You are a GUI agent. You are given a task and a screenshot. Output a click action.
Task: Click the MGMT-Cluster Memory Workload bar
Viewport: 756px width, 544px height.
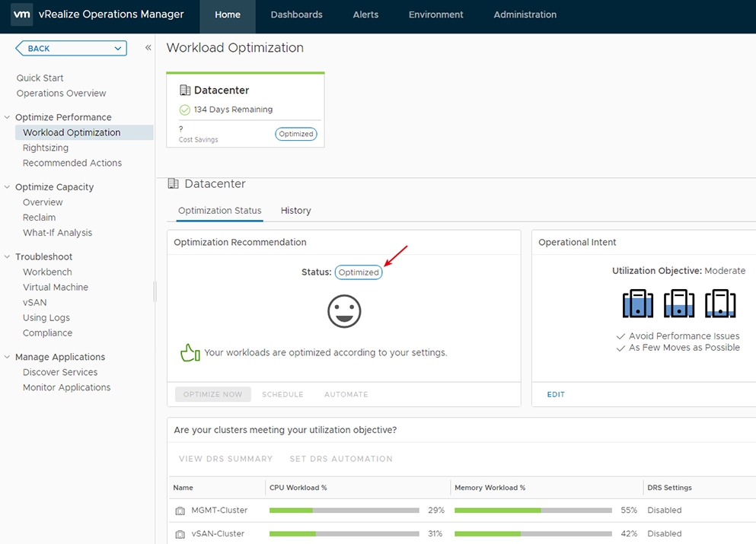click(533, 511)
